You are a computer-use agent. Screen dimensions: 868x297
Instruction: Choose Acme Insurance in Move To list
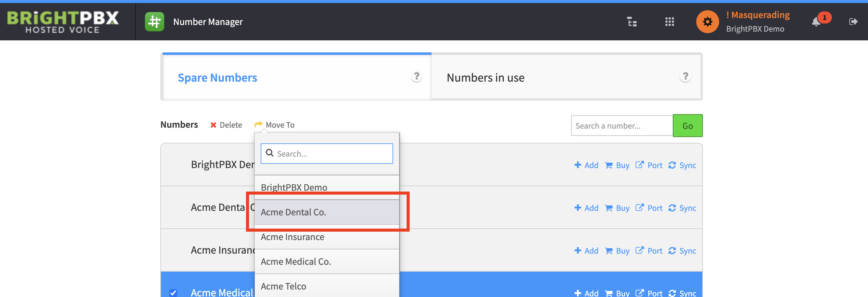[327, 237]
